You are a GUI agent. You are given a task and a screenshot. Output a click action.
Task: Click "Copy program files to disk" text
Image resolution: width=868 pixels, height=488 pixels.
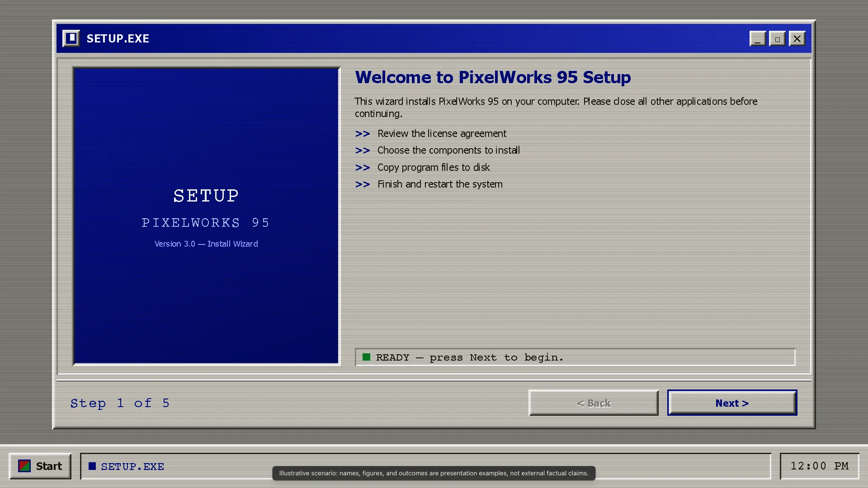[434, 167]
